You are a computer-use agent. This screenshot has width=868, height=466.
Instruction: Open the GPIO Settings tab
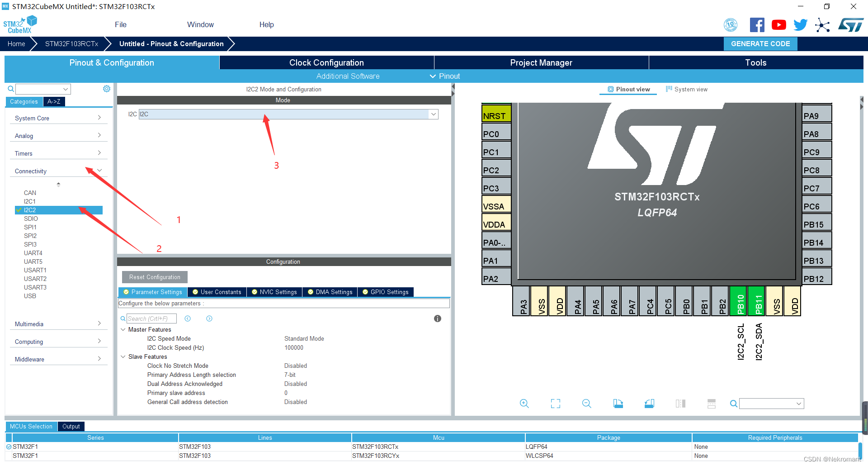tap(386, 292)
